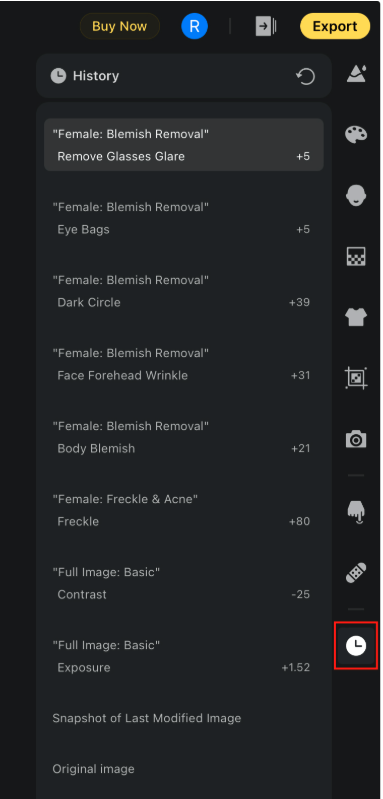Screen dimensions: 383x799
Task: Open the blue R user avatar
Action: 195,26
